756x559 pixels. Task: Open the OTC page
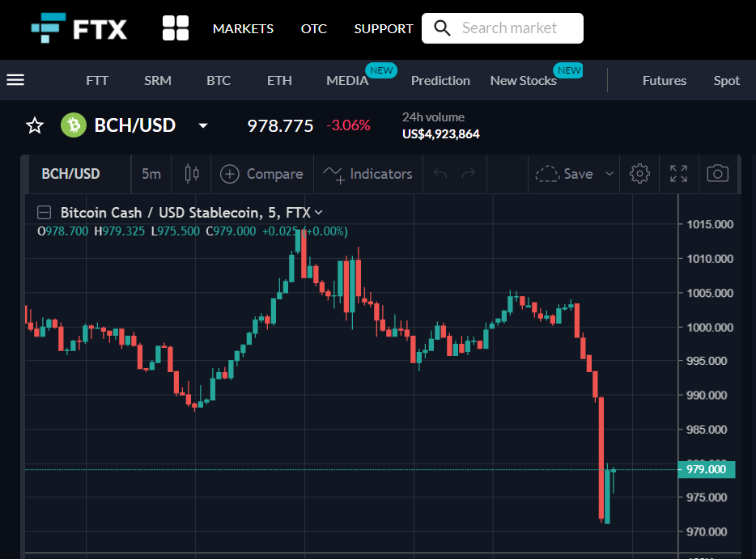click(x=314, y=29)
